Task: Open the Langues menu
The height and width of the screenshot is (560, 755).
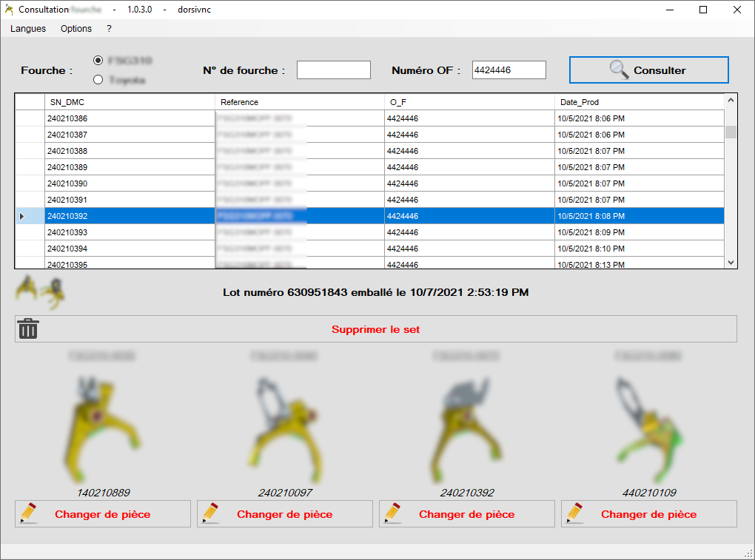Action: coord(28,28)
